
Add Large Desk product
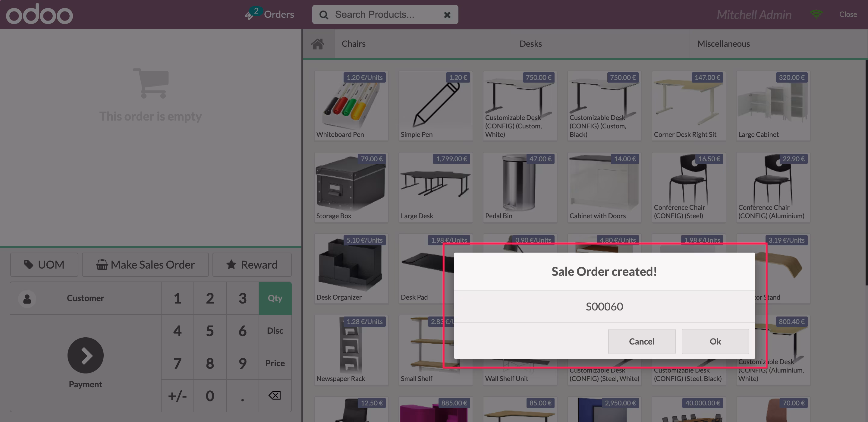pyautogui.click(x=435, y=187)
